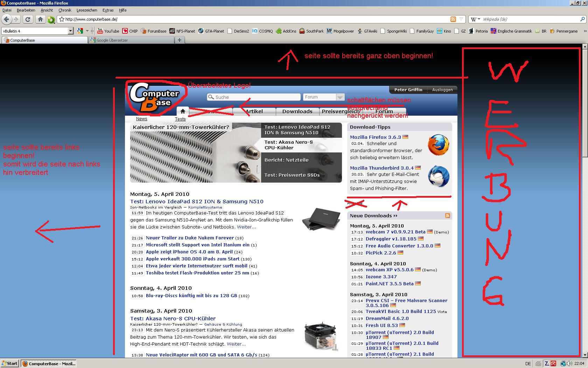Open the SouthPark bookmark
This screenshot has width=588, height=368.
(311, 31)
